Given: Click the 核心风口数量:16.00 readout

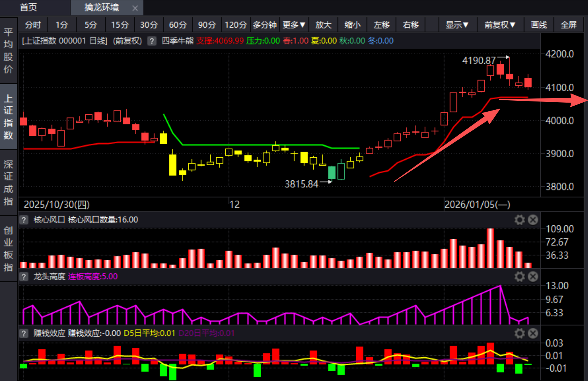Looking at the screenshot, I should tap(103, 220).
